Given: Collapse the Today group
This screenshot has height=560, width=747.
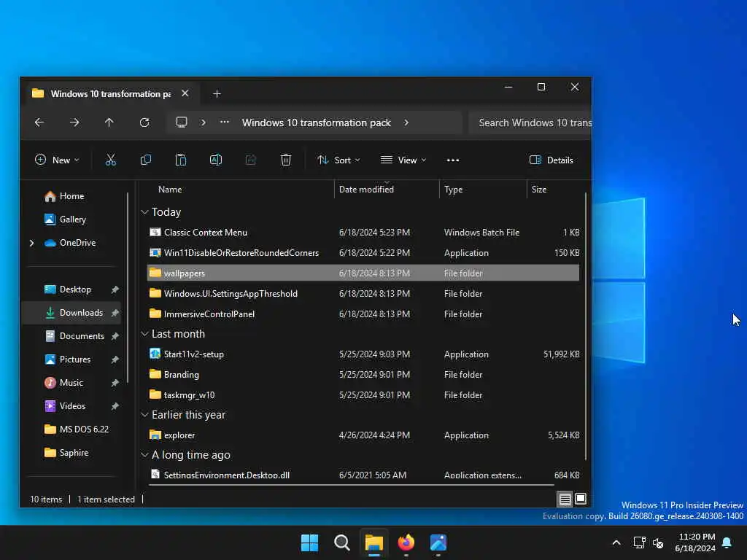Looking at the screenshot, I should (x=145, y=212).
